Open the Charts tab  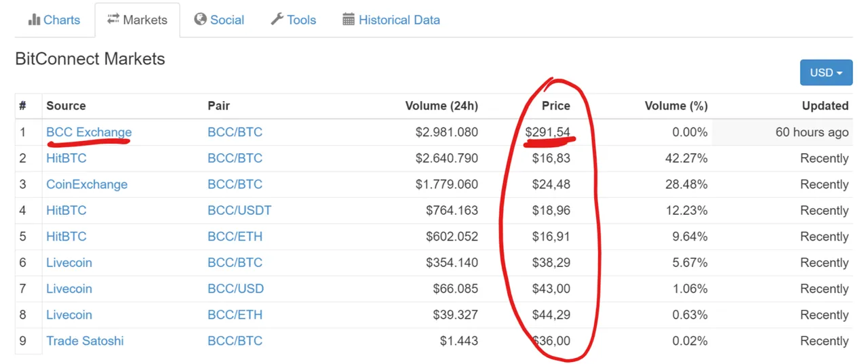54,20
